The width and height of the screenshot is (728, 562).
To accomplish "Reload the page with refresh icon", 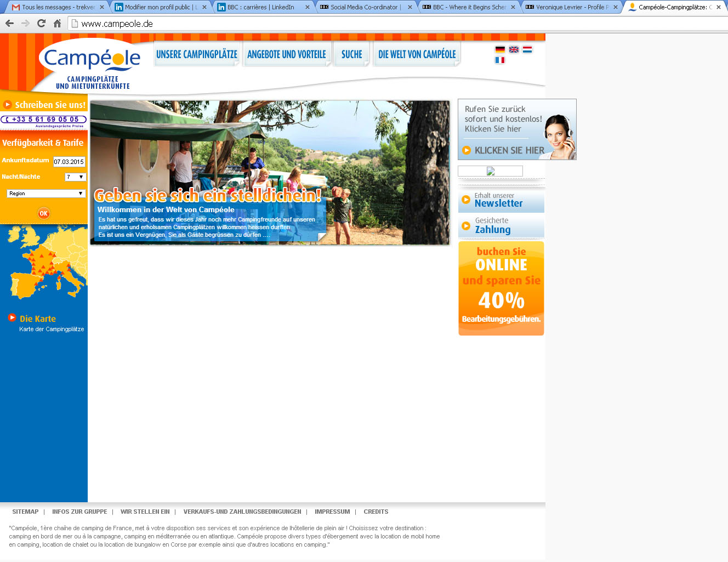I will [x=41, y=23].
